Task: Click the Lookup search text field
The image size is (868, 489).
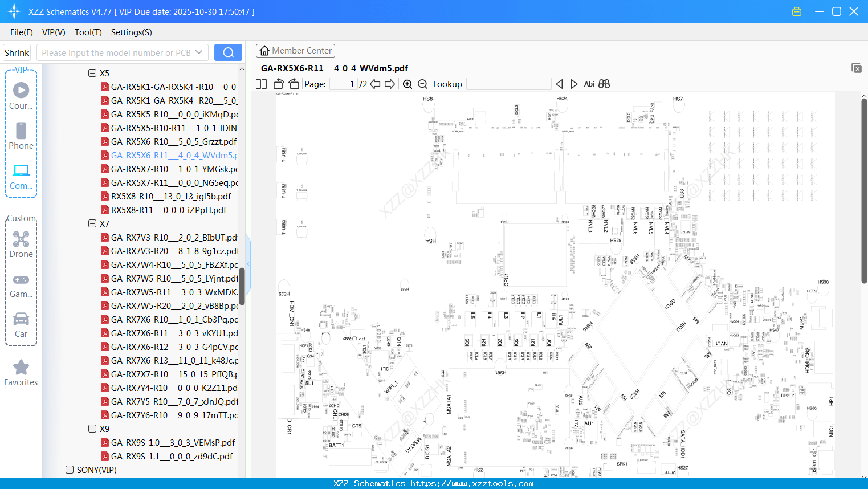Action: pyautogui.click(x=509, y=84)
